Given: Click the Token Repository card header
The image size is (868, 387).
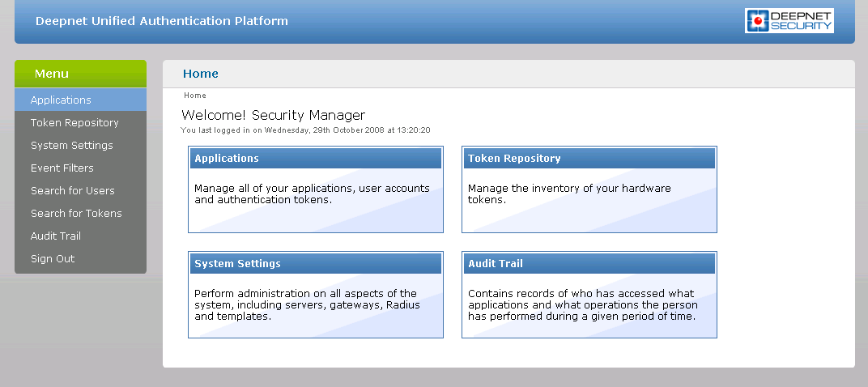Looking at the screenshot, I should click(514, 159).
